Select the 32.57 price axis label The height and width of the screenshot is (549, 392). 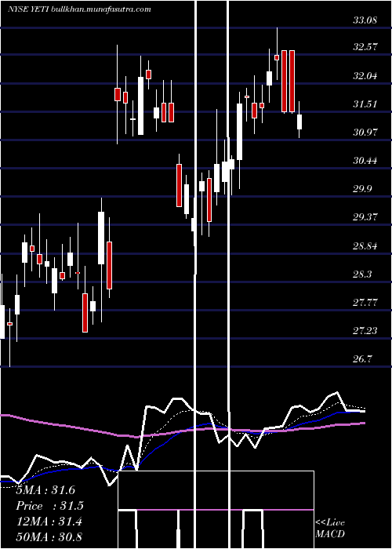pos(365,47)
